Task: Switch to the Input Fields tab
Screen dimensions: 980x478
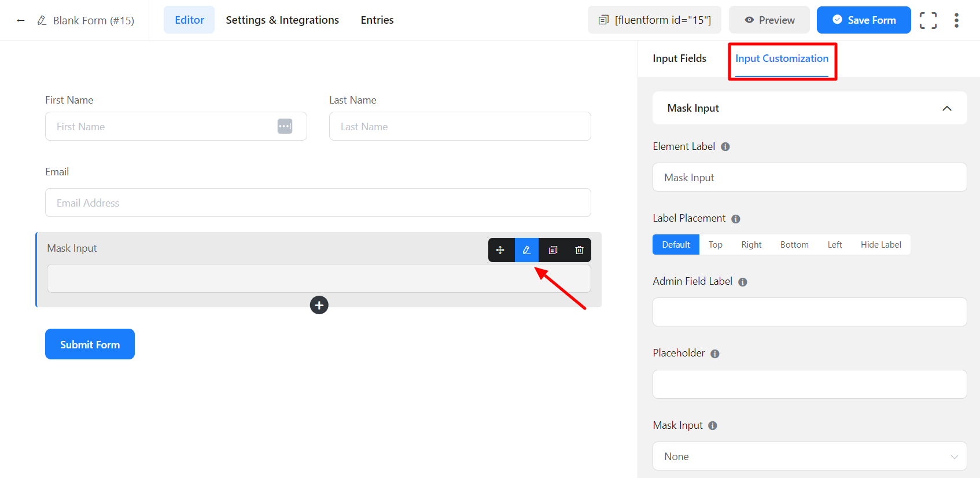Action: tap(679, 58)
